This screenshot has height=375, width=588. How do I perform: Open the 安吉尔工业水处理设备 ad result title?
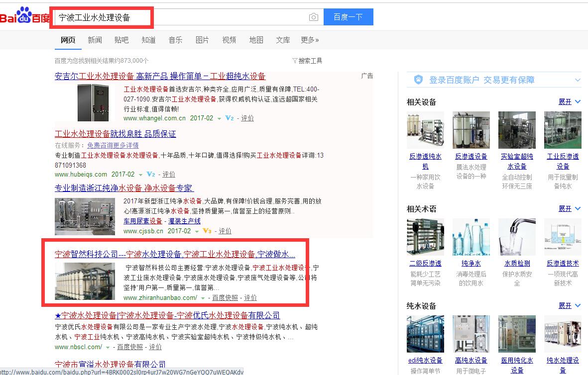(160, 76)
